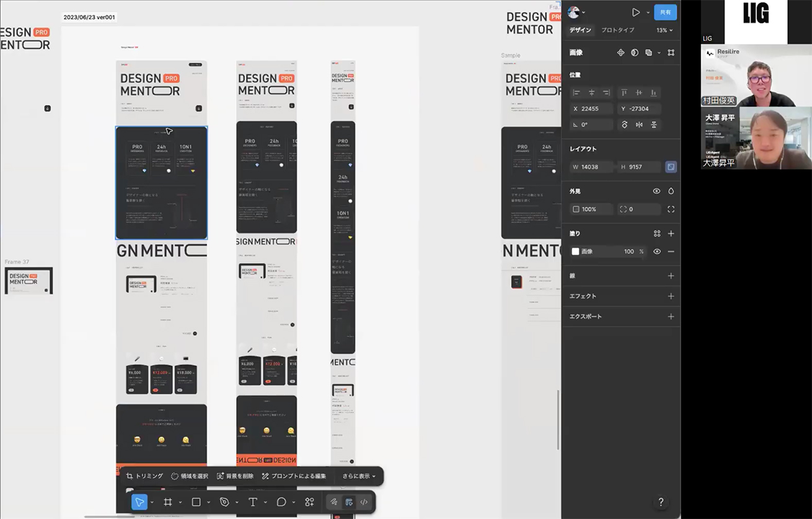Open dropdown arrow next to the Move tool

[152, 502]
